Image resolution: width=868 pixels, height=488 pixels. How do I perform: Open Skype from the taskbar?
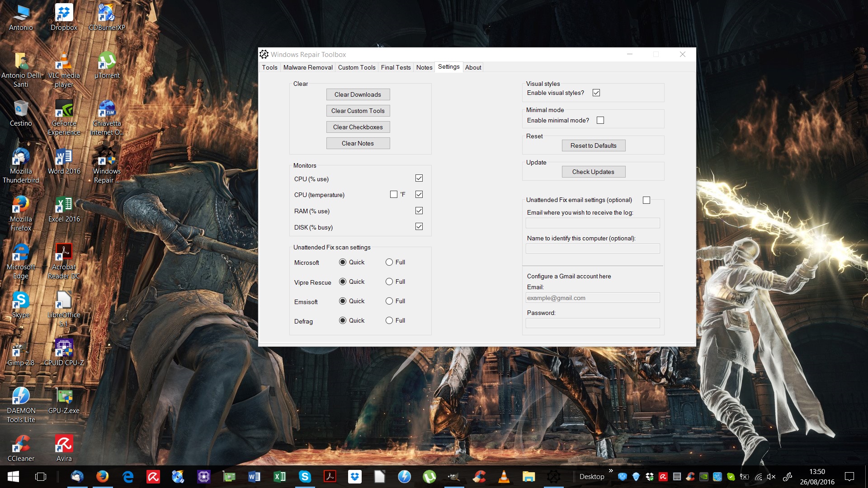[x=305, y=476]
